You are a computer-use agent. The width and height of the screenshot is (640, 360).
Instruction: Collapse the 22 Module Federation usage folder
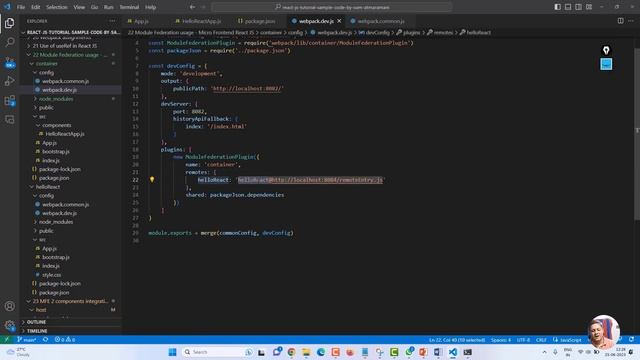click(x=70, y=55)
